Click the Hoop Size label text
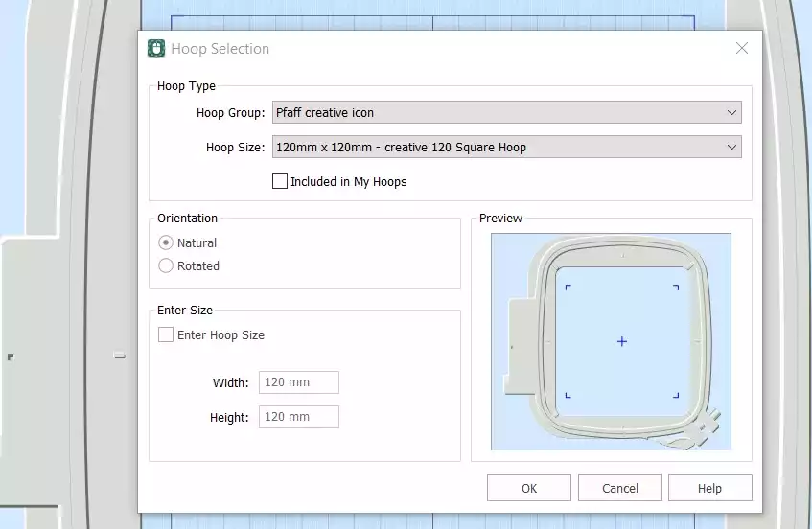Viewport: 812px width, 529px height. click(235, 148)
